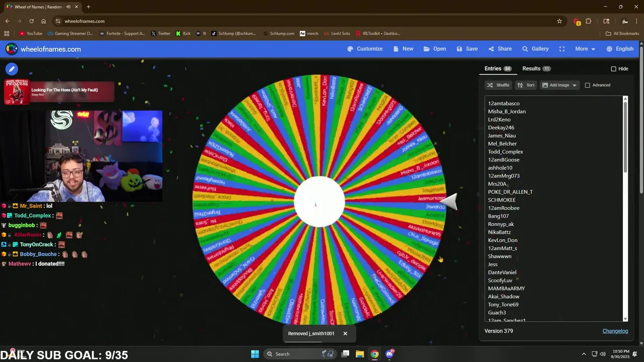Open a new browser tab
The image size is (644, 362).
[88, 7]
